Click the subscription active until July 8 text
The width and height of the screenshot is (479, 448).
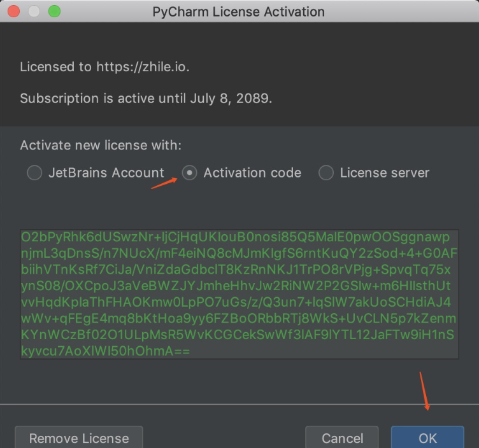coord(147,99)
